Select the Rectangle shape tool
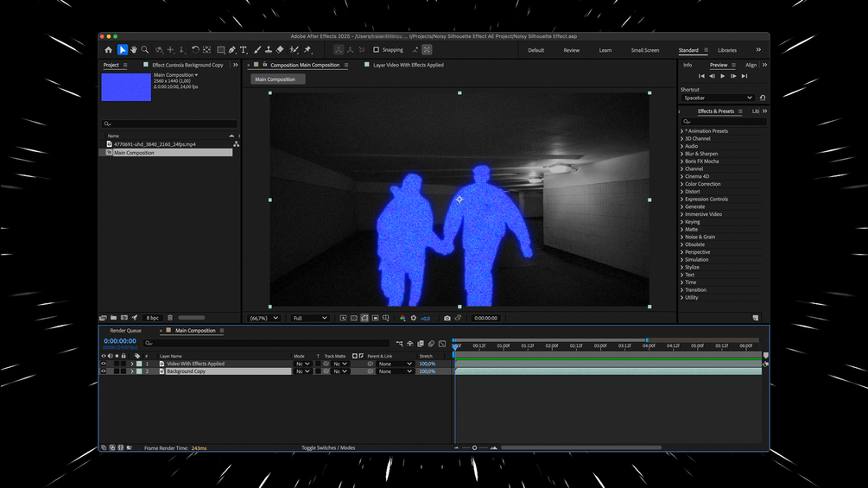Viewport: 868px width, 488px height. coord(221,50)
